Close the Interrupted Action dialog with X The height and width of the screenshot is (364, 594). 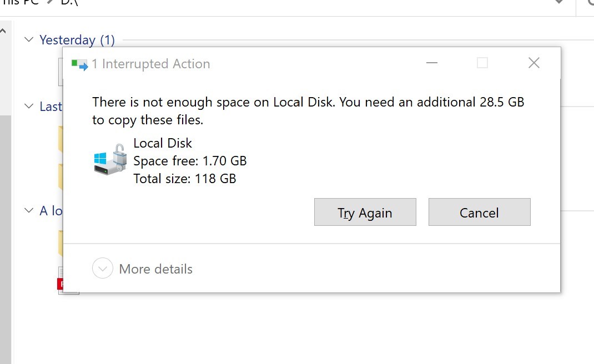click(x=533, y=63)
